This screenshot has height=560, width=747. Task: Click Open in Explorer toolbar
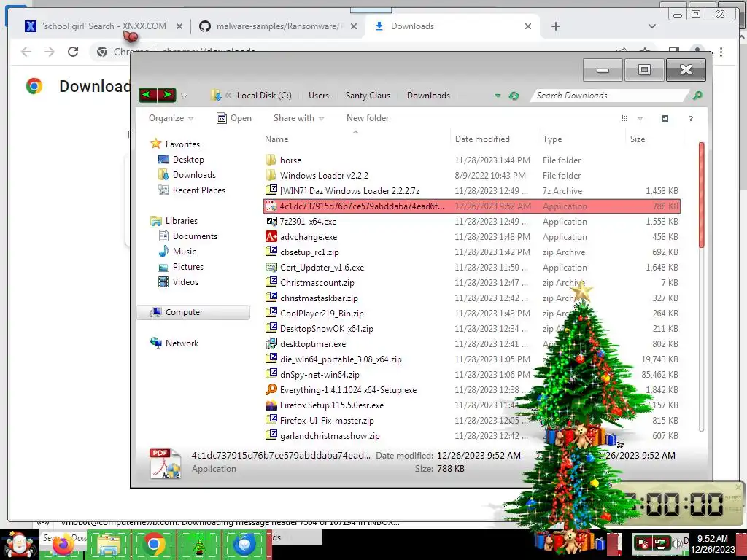click(234, 118)
